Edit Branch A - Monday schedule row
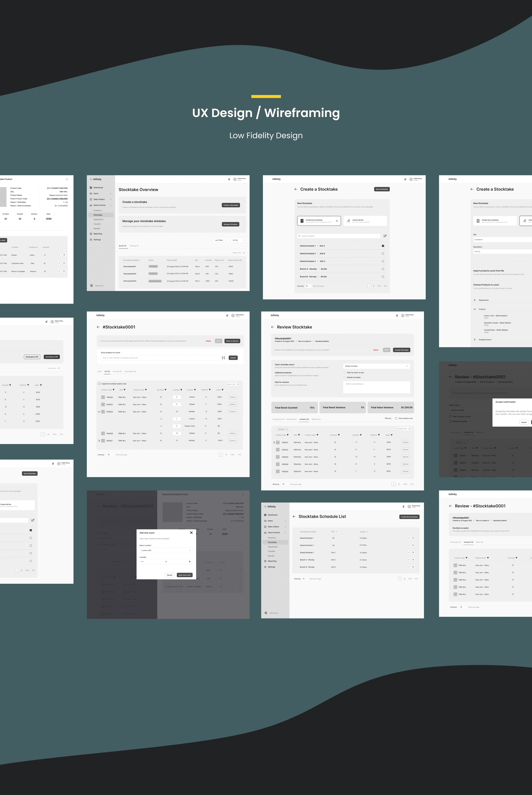This screenshot has height=795, width=532. (409, 560)
